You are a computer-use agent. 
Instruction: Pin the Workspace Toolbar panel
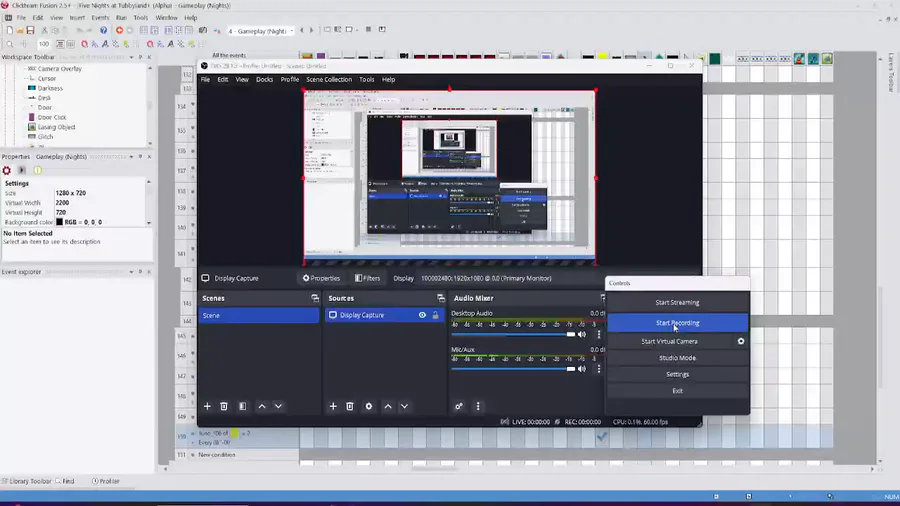141,57
